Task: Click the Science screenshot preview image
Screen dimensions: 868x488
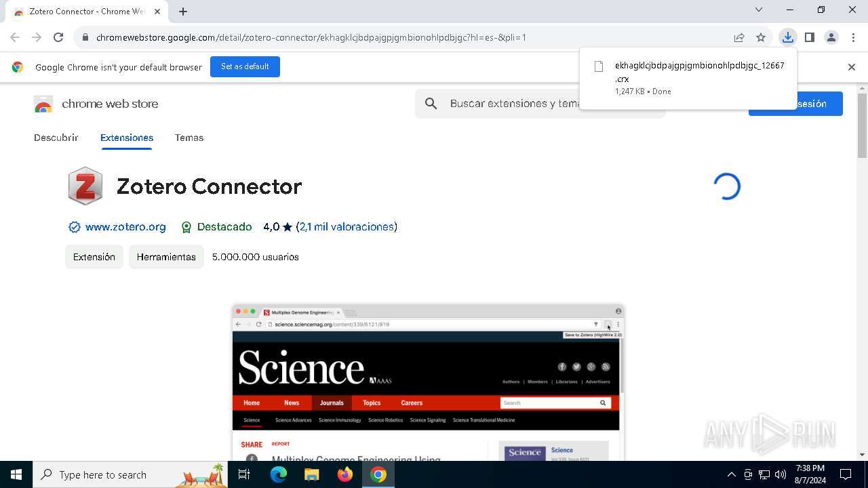Action: (428, 382)
